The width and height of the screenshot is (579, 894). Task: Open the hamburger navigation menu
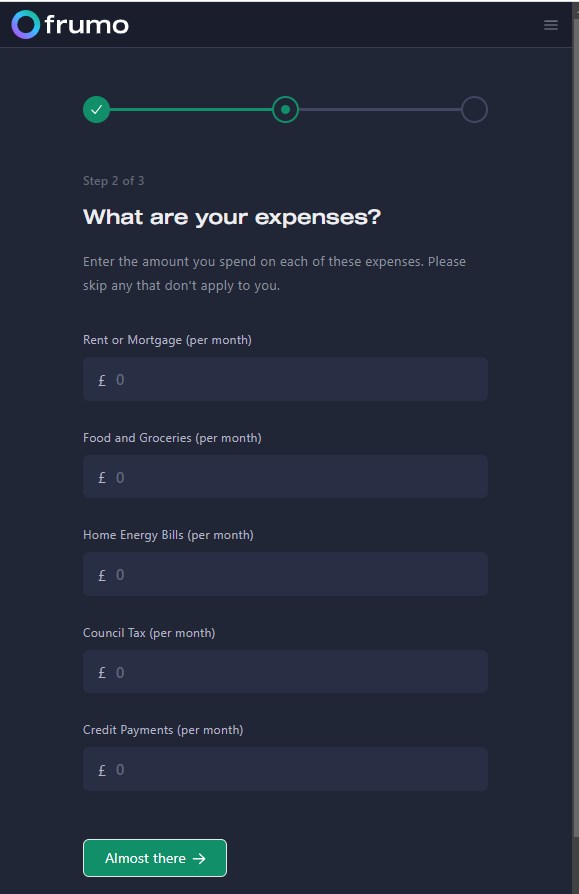pos(551,25)
